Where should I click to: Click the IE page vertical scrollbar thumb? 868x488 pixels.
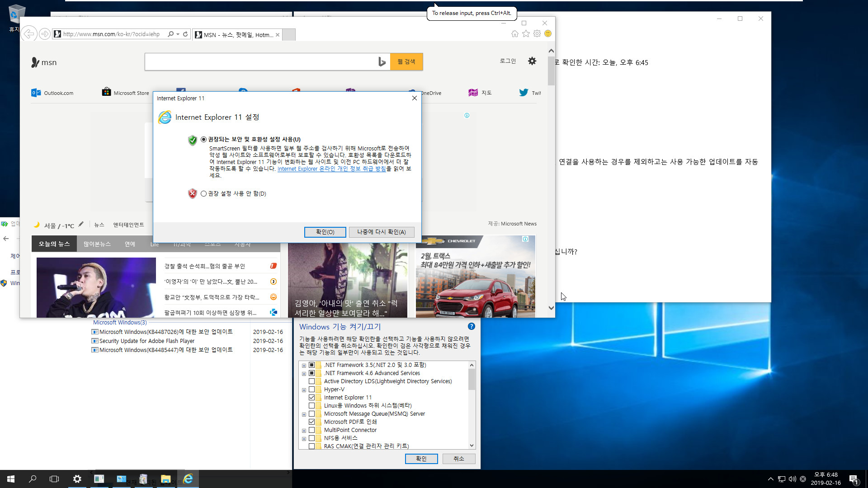(551, 71)
